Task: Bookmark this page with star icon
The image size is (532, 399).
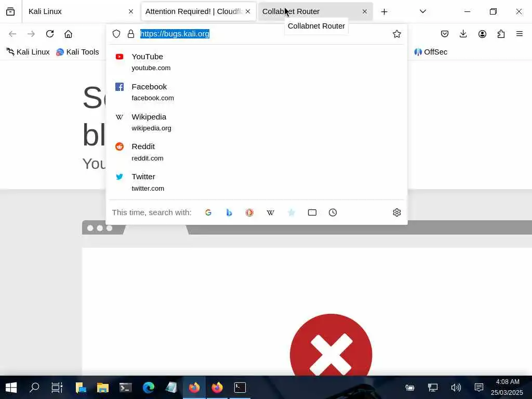Action: click(x=396, y=34)
